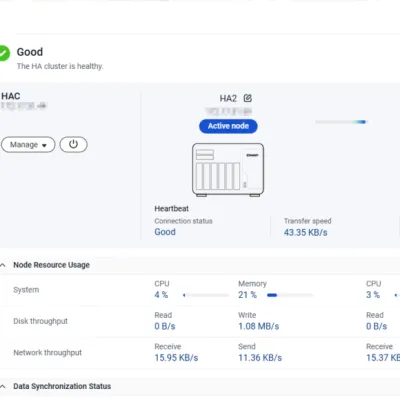Click the heartbeat link indicator bar beside Active node

(x=341, y=122)
